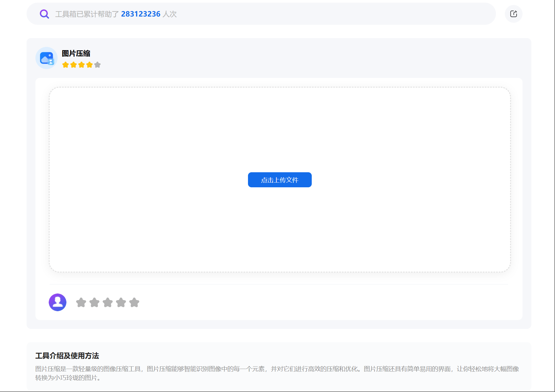Rate one star next to the avatar
The image size is (555, 392).
(81, 302)
